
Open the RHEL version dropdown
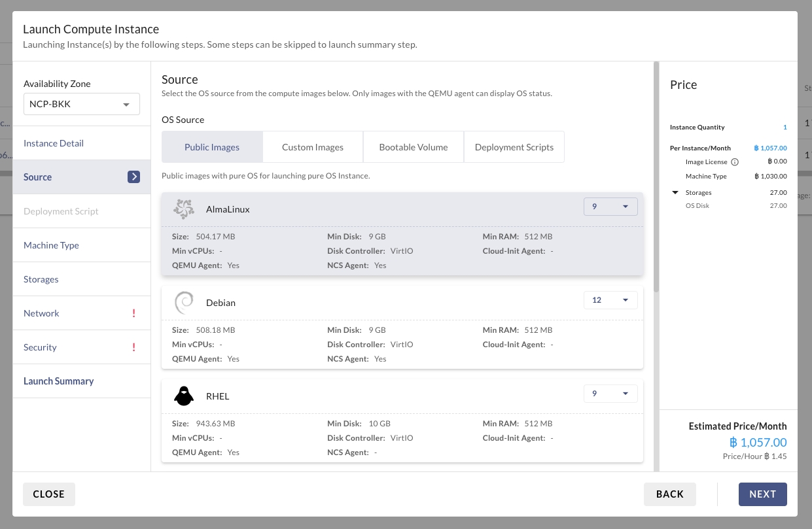pos(610,394)
